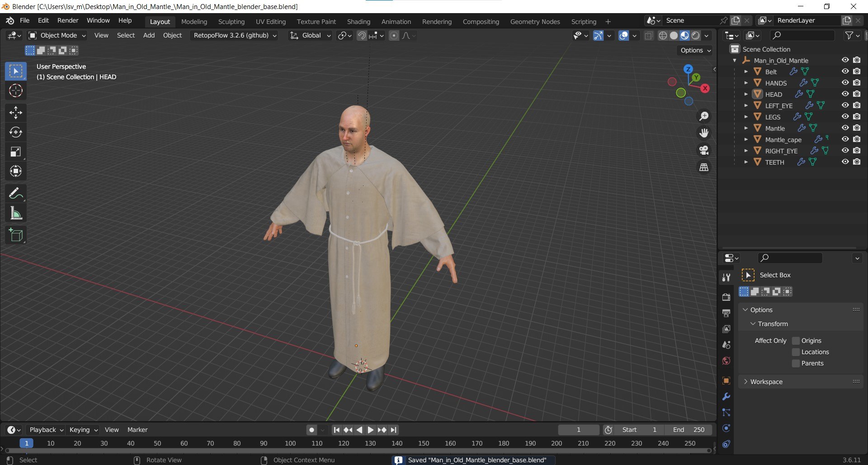
Task: Open the Keying dropdown in timeline
Action: [x=84, y=430]
